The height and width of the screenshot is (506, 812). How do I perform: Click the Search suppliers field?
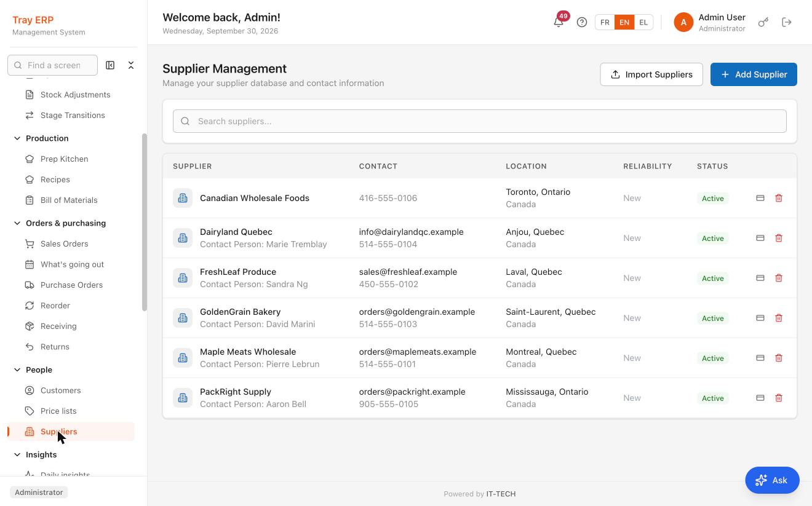[x=480, y=121]
